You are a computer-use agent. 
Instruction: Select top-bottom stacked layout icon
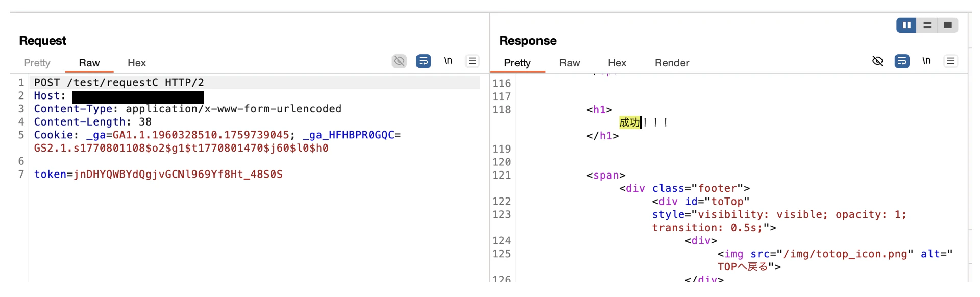927,25
